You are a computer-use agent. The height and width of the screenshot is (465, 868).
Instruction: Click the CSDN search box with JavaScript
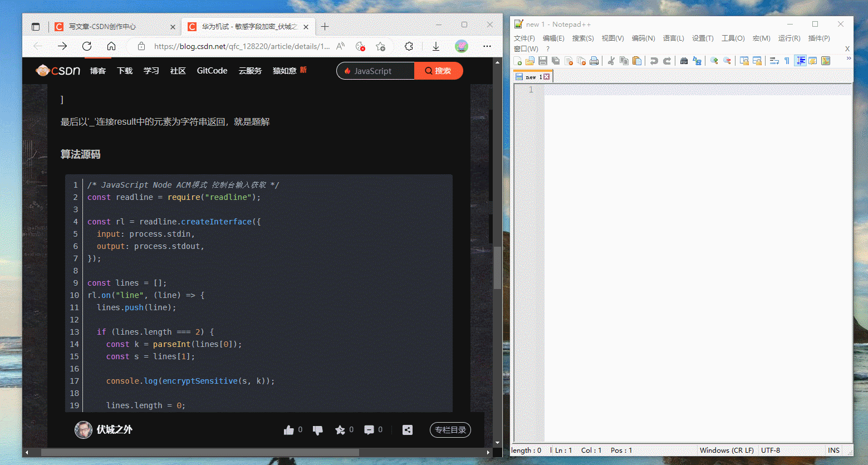[376, 71]
